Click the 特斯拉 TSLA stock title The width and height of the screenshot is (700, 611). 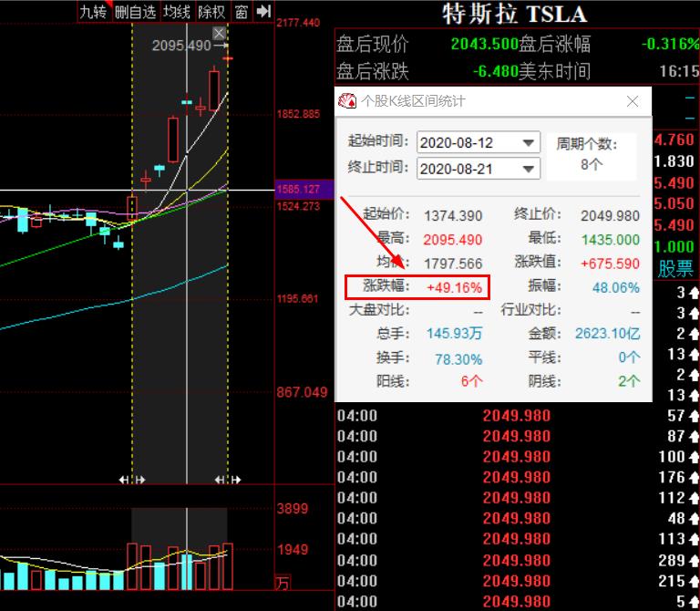(x=514, y=14)
